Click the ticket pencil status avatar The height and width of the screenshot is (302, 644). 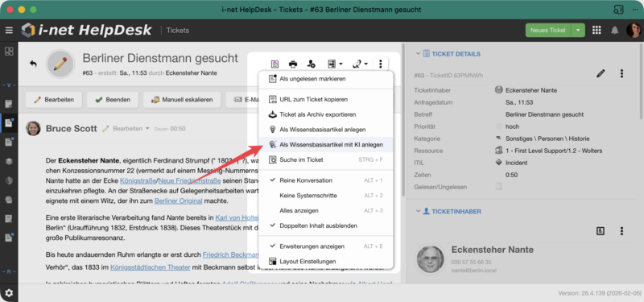(x=60, y=64)
